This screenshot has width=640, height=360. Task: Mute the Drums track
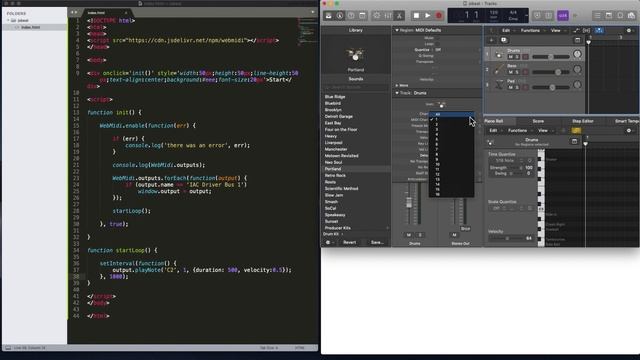[510, 57]
